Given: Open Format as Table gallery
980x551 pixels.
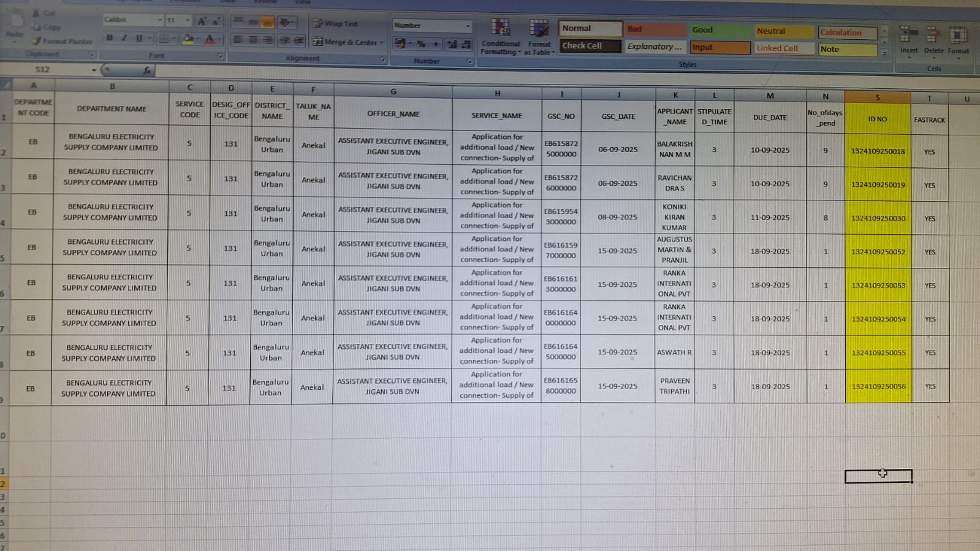Looking at the screenshot, I should (539, 37).
